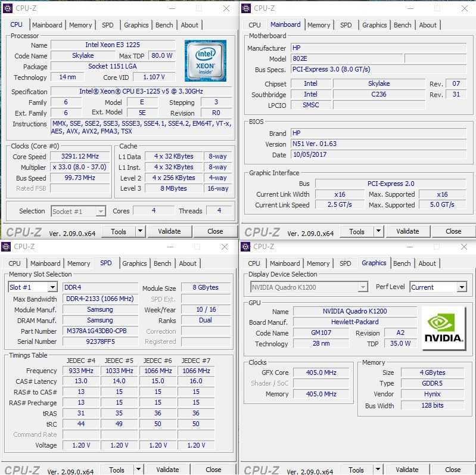
Task: Select the CPU tab in the SPD window
Action: click(14, 263)
